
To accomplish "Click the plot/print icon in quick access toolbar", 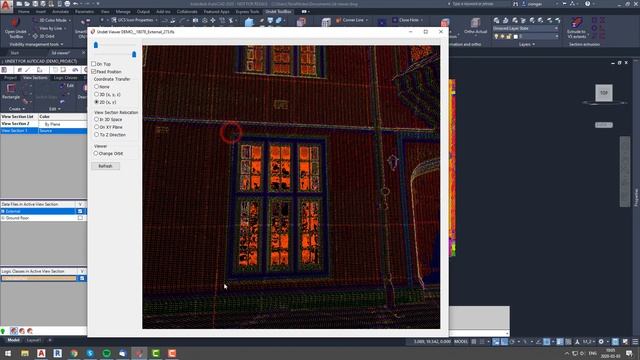I will click(67, 4).
